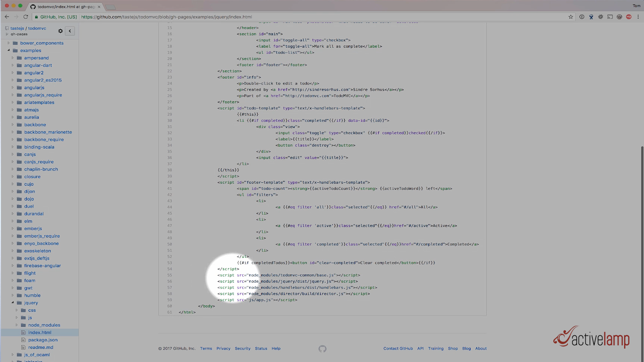Open the tastejs owner link in sidebar

(17, 28)
